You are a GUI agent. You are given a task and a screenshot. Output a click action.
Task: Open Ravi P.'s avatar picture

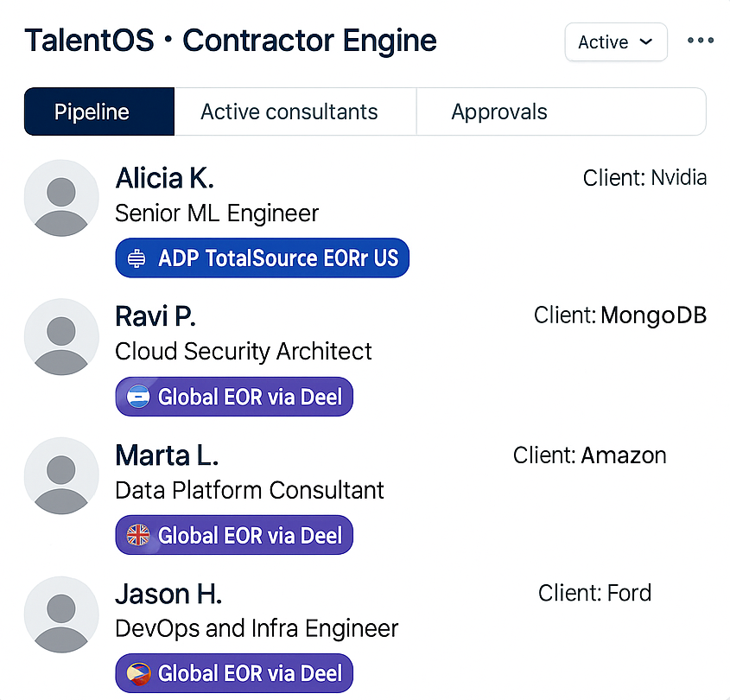click(x=60, y=337)
